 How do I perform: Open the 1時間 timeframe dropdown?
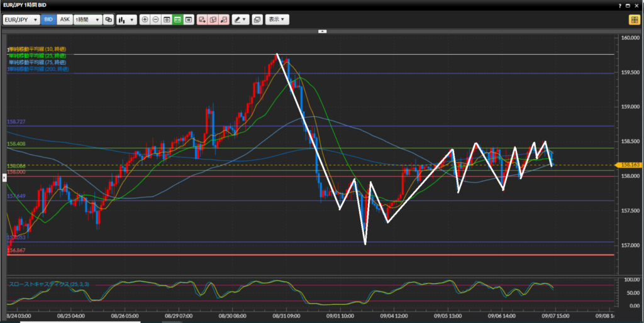[x=87, y=19]
